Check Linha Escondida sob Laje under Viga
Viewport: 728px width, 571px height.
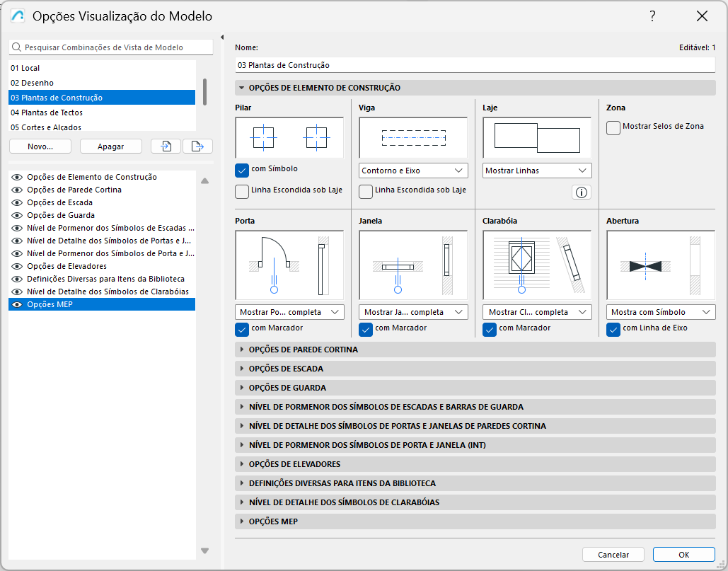[x=366, y=192]
